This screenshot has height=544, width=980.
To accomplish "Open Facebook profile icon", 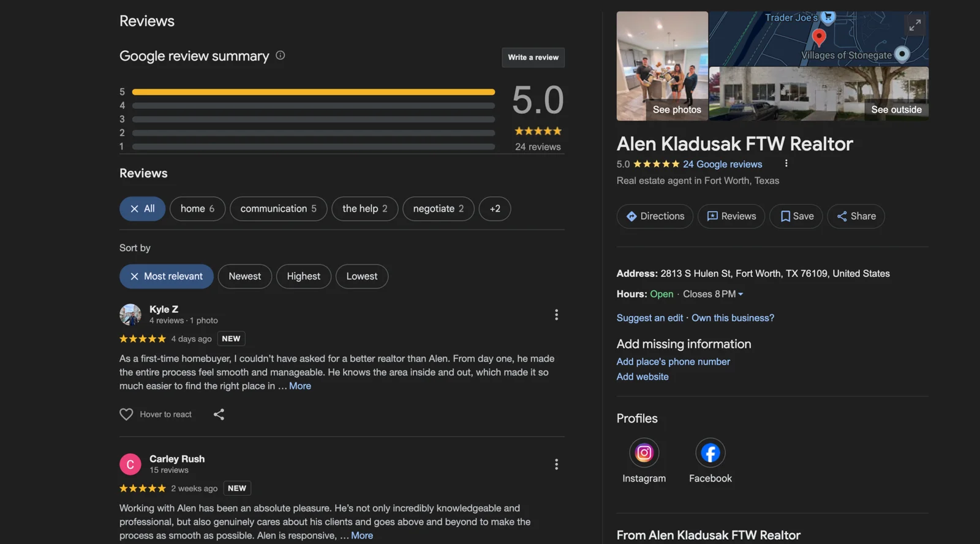I will [x=710, y=453].
